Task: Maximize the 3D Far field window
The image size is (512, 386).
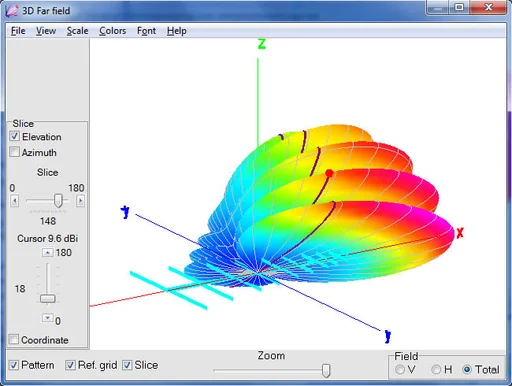Action: [x=459, y=7]
